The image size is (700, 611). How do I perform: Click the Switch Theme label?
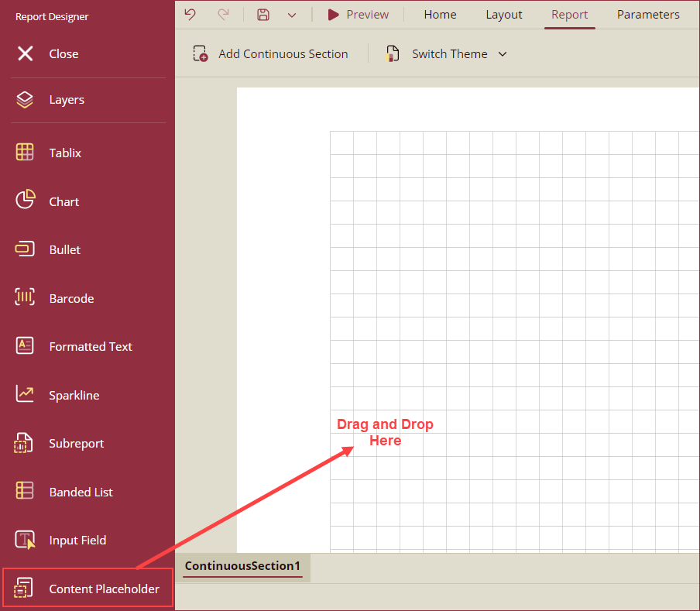[x=450, y=54]
